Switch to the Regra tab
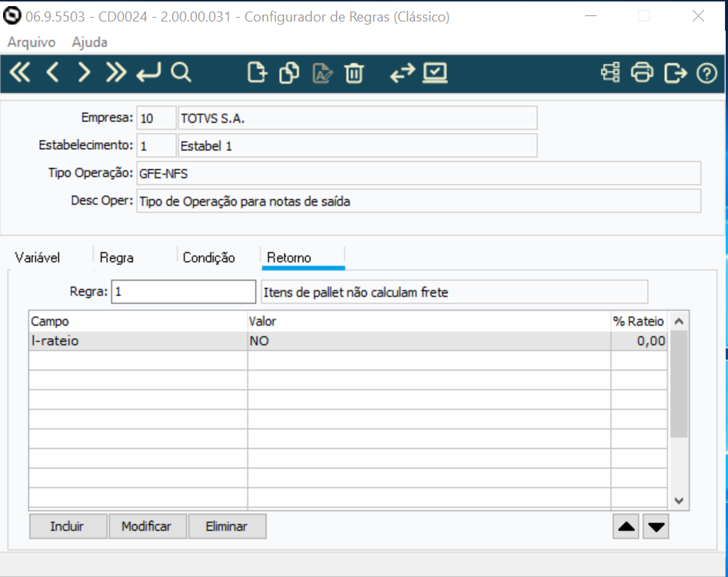The height and width of the screenshot is (577, 728). [x=117, y=257]
